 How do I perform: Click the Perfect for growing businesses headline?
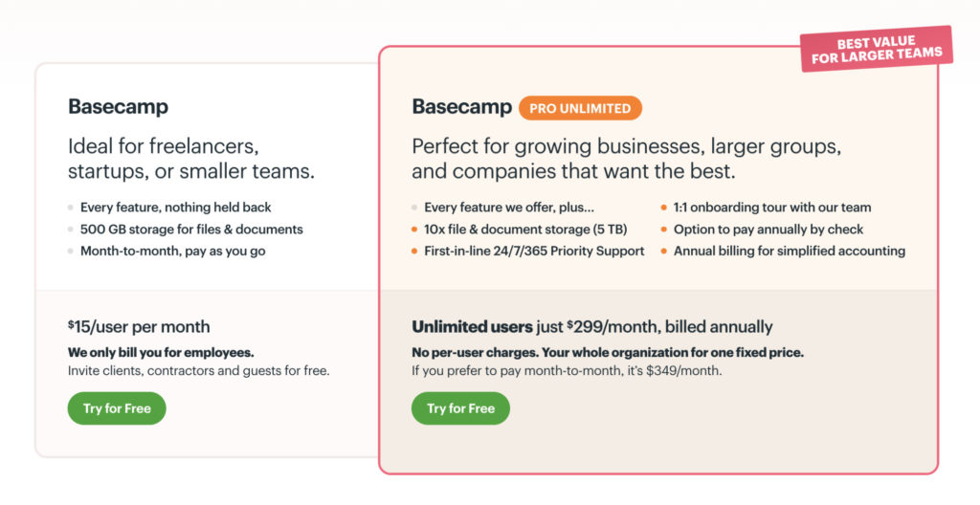coord(626,160)
